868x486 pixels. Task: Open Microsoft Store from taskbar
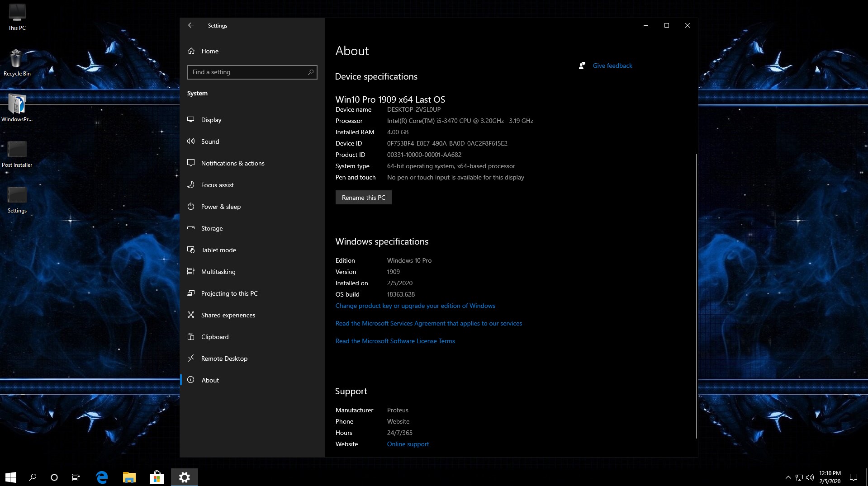pyautogui.click(x=157, y=477)
